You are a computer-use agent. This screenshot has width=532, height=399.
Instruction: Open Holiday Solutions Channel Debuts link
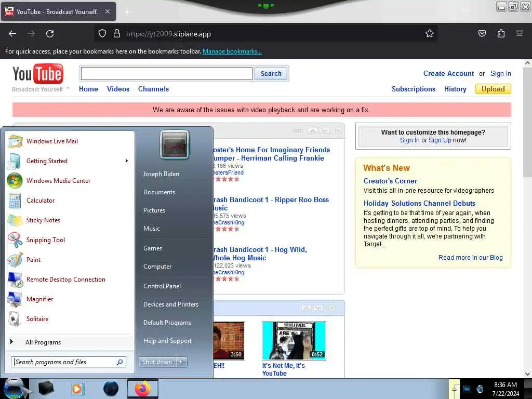click(x=419, y=203)
